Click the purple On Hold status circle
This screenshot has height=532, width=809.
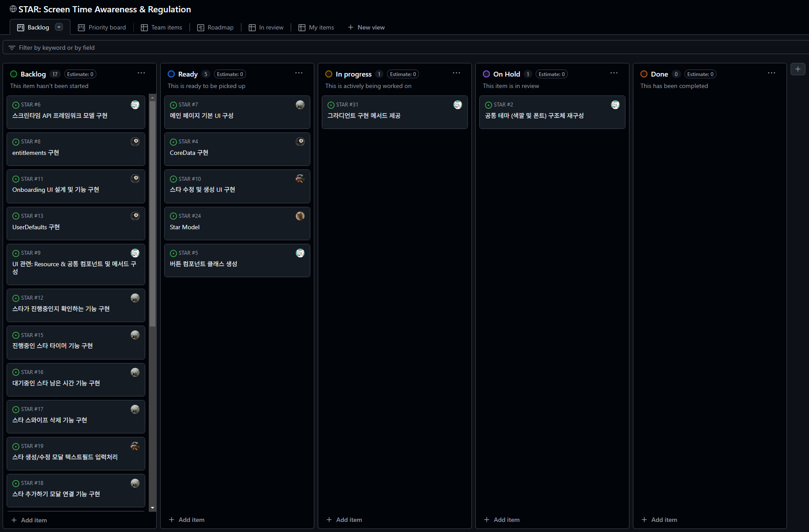coord(486,74)
